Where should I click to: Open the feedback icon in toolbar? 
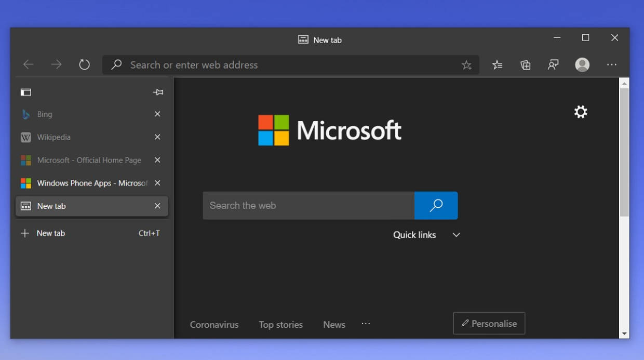tap(553, 65)
